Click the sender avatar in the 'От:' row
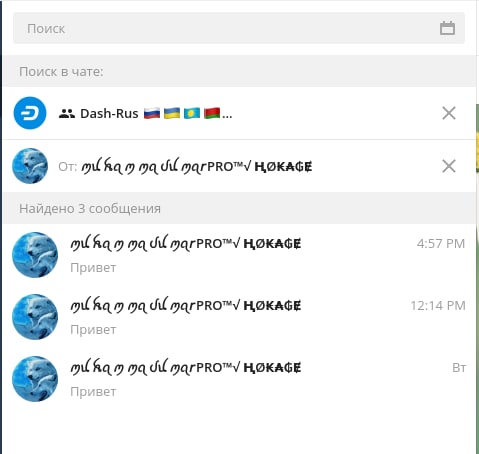 click(x=30, y=166)
